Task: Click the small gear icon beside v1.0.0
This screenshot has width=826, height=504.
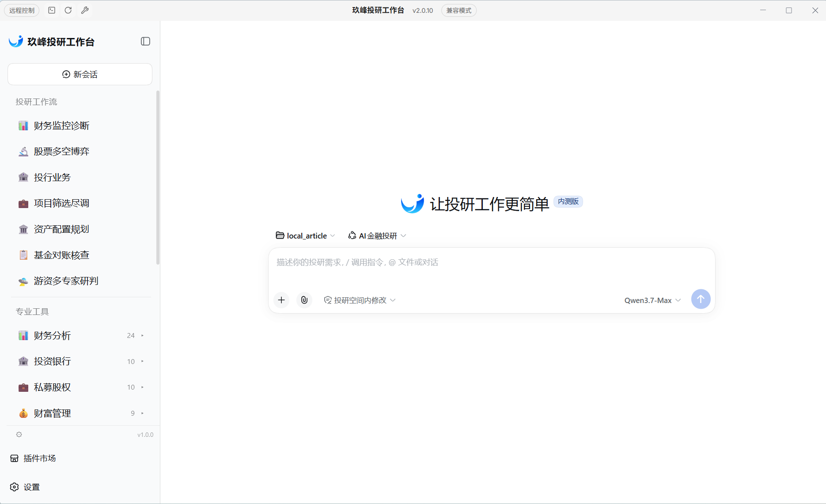Action: [x=19, y=435]
